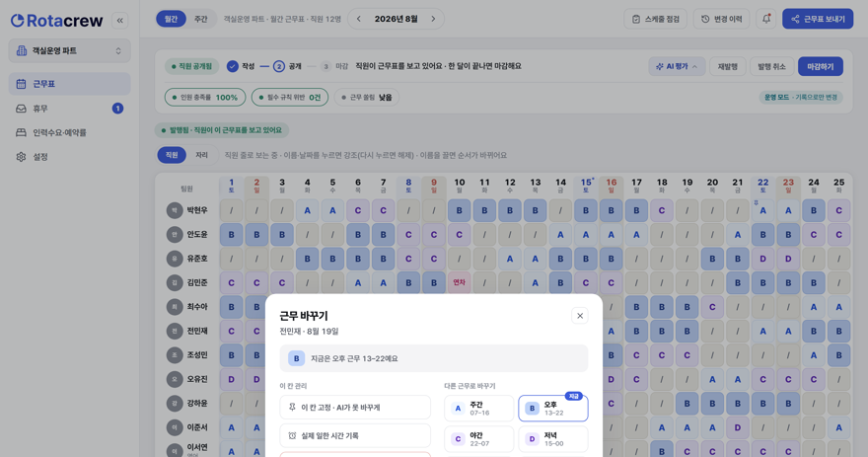Viewport: 868px width, 457px height.
Task: Select the 직원 row view
Action: (x=172, y=155)
